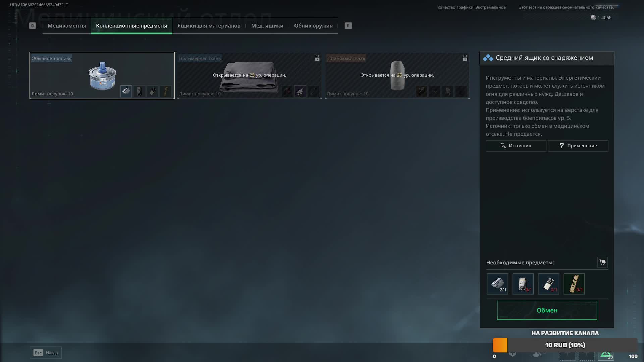
Task: Select the wooden level ruler required item
Action: [574, 284]
